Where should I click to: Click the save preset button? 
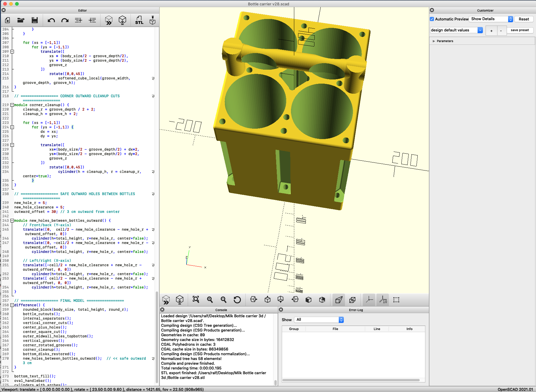click(520, 30)
